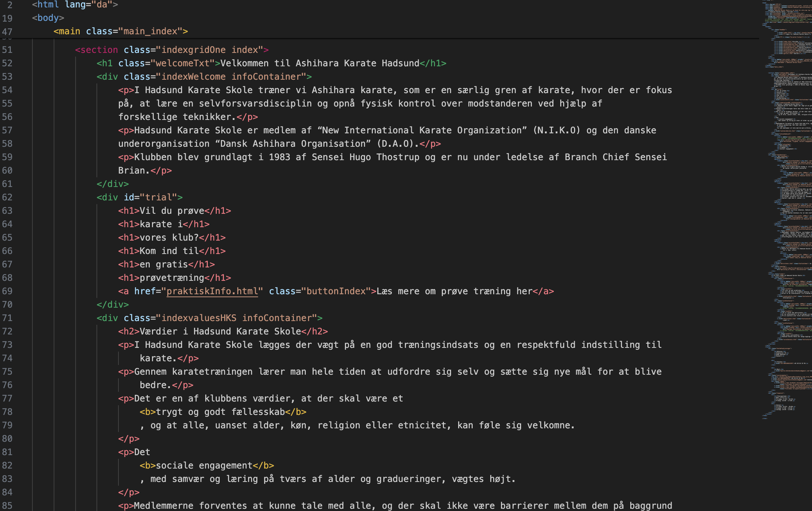Jump to sticky main class="main_index" line

coord(121,31)
